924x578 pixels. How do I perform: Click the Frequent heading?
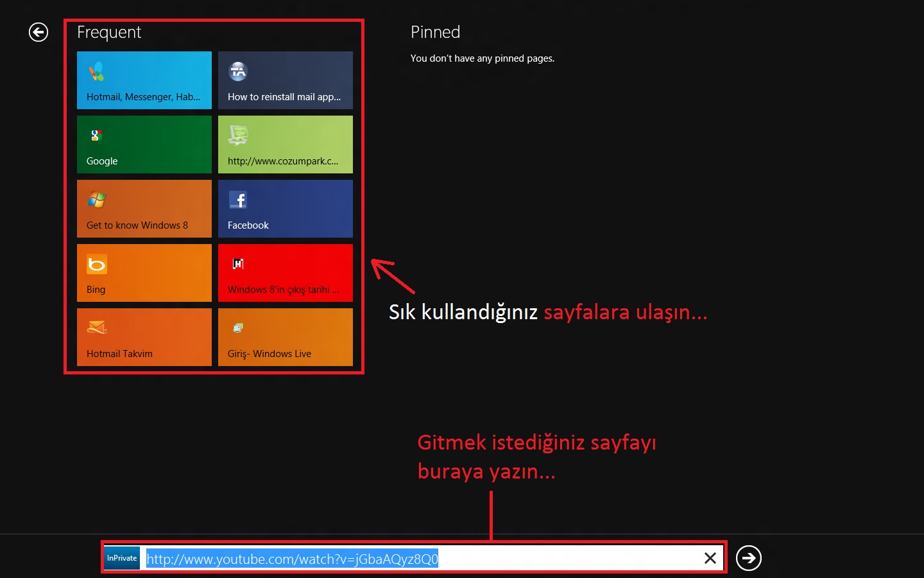[x=109, y=32]
